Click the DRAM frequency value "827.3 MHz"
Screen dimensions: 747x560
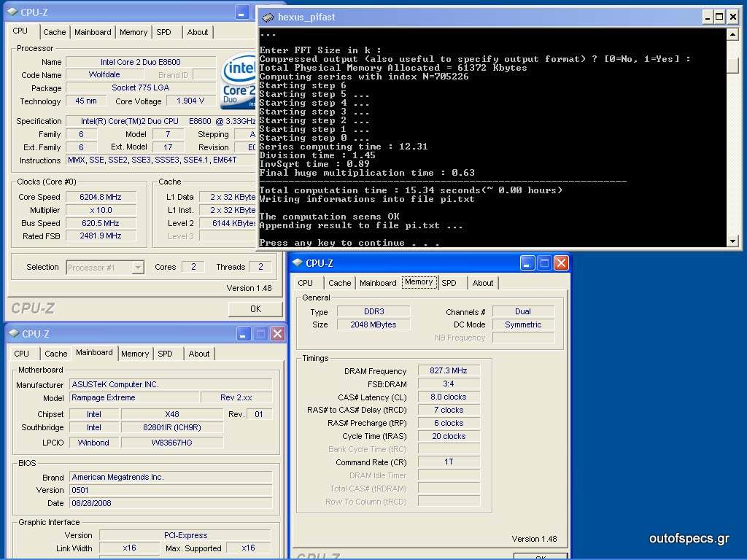(449, 370)
